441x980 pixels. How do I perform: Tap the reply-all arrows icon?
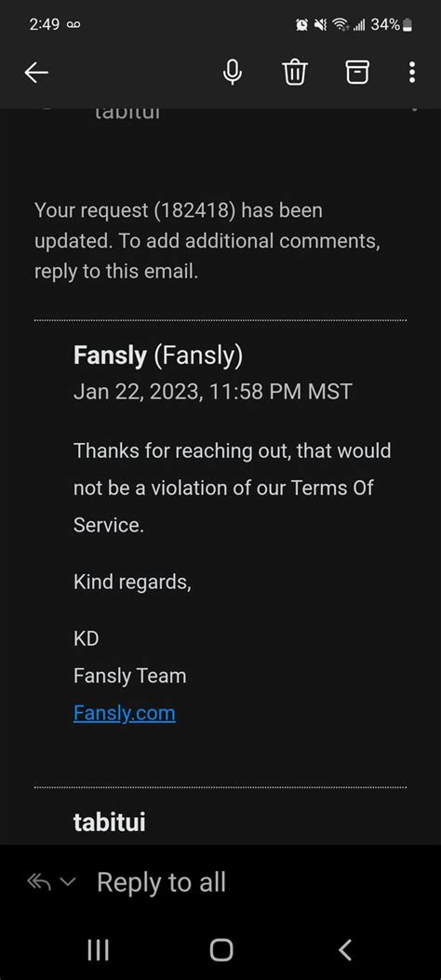click(x=39, y=882)
